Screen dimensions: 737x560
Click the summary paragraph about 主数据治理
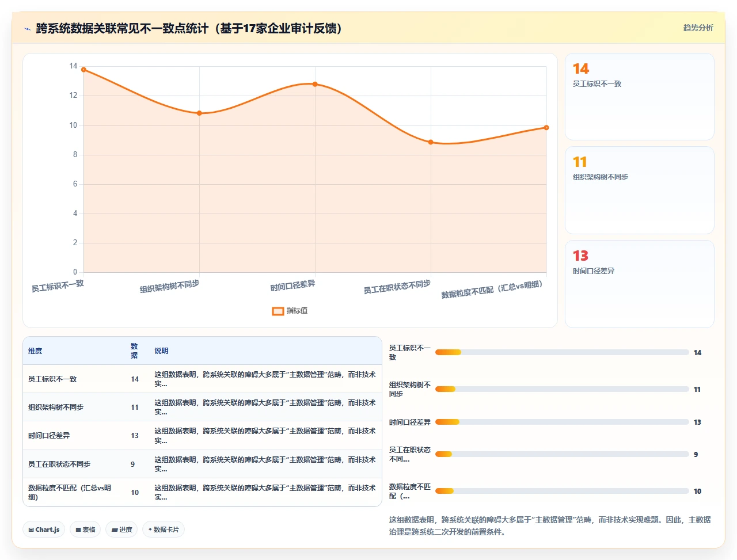pyautogui.click(x=550, y=525)
